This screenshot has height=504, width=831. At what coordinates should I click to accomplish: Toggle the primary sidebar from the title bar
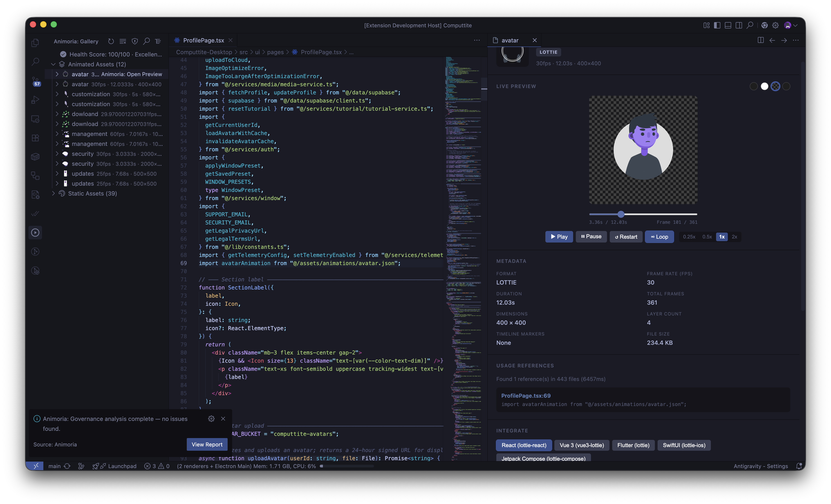point(717,25)
